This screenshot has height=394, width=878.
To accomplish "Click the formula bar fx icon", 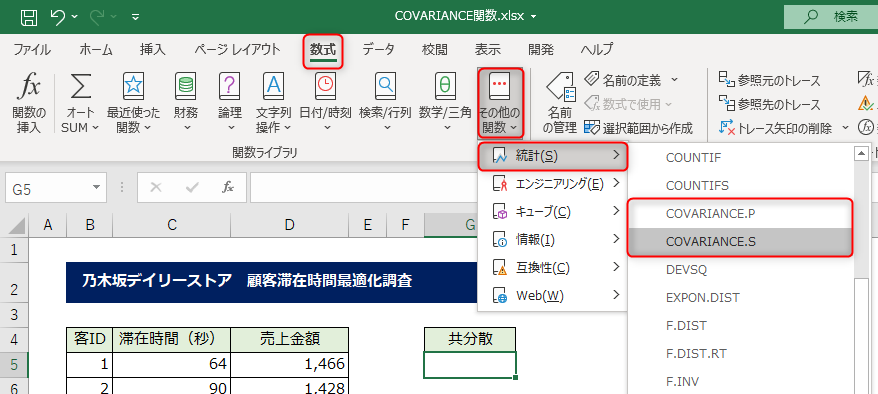I will tap(227, 187).
